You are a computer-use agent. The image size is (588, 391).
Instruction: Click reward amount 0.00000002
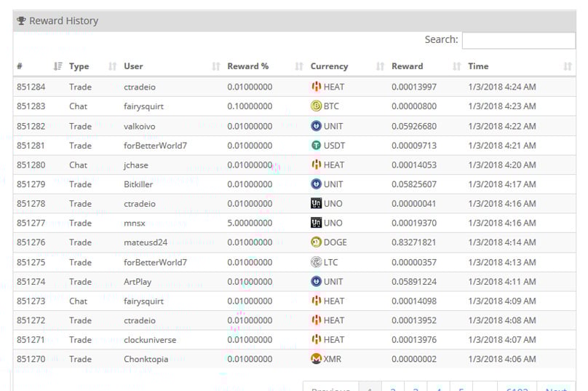(x=414, y=359)
